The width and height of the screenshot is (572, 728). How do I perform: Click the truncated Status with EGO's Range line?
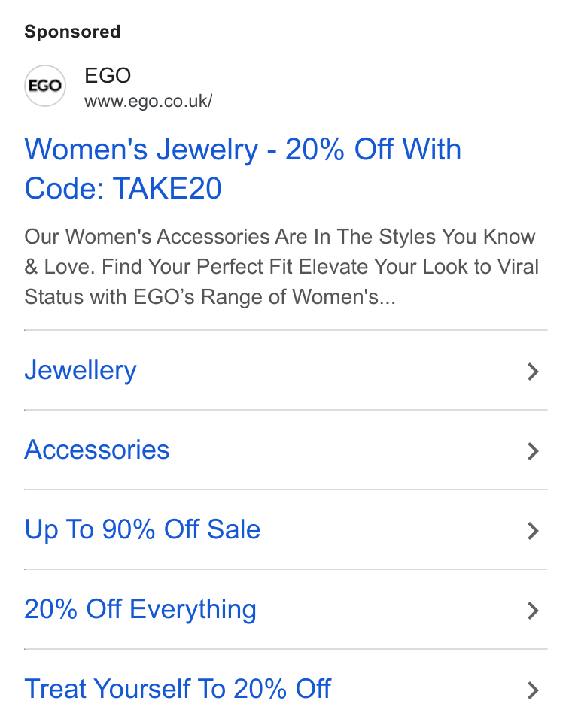click(210, 297)
